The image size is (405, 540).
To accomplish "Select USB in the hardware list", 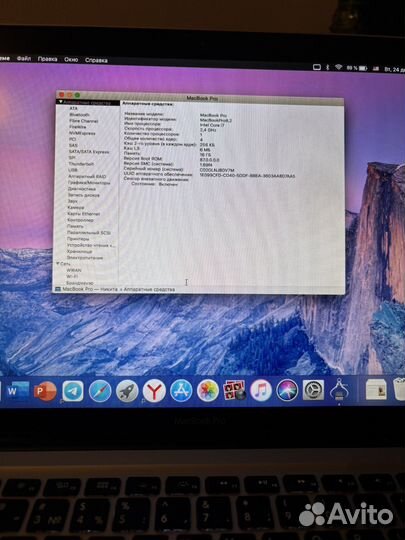I will [73, 170].
